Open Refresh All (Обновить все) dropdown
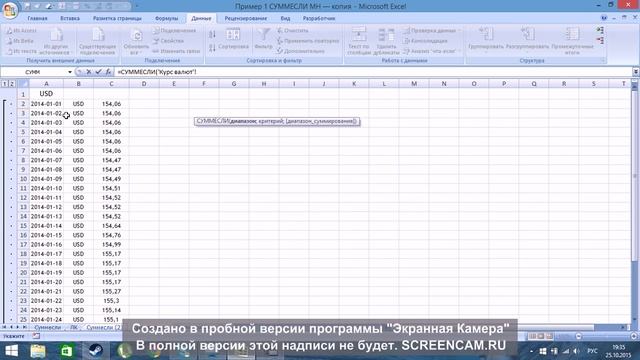The width and height of the screenshot is (640, 360). (136, 42)
